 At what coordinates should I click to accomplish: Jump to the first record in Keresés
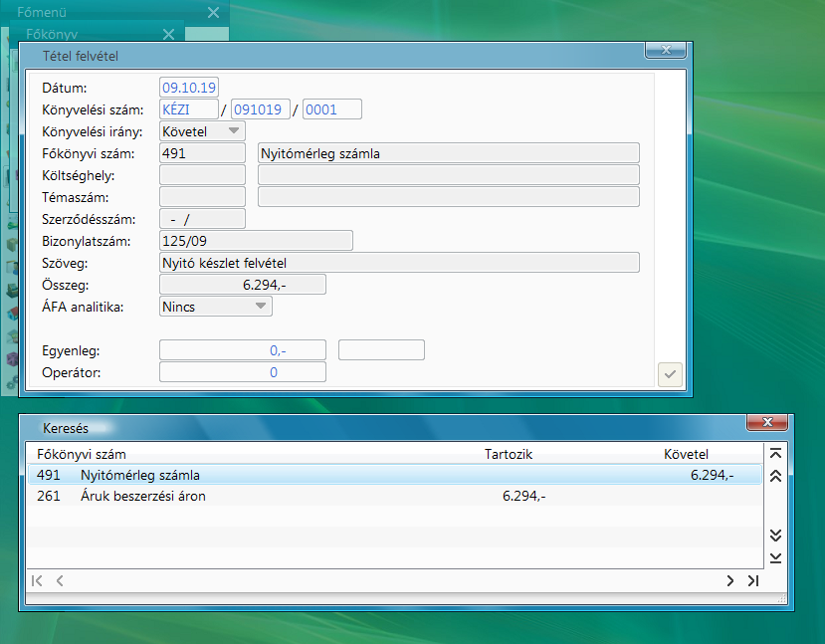[38, 580]
